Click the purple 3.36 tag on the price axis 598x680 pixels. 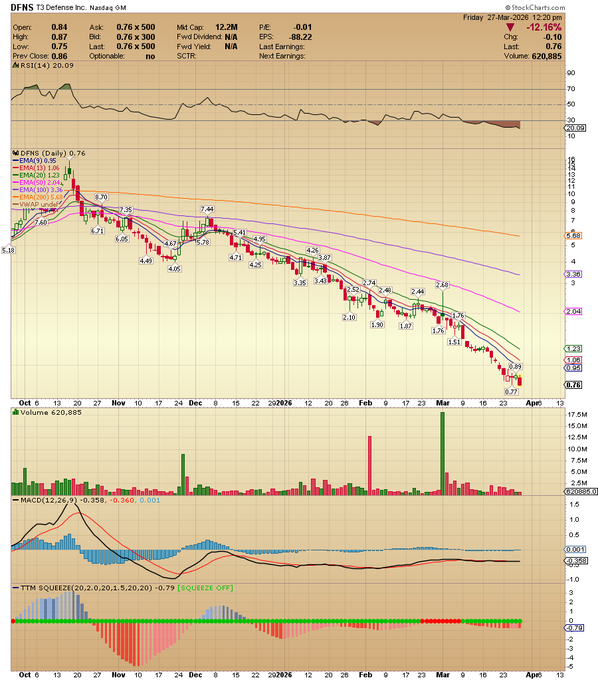tap(573, 274)
